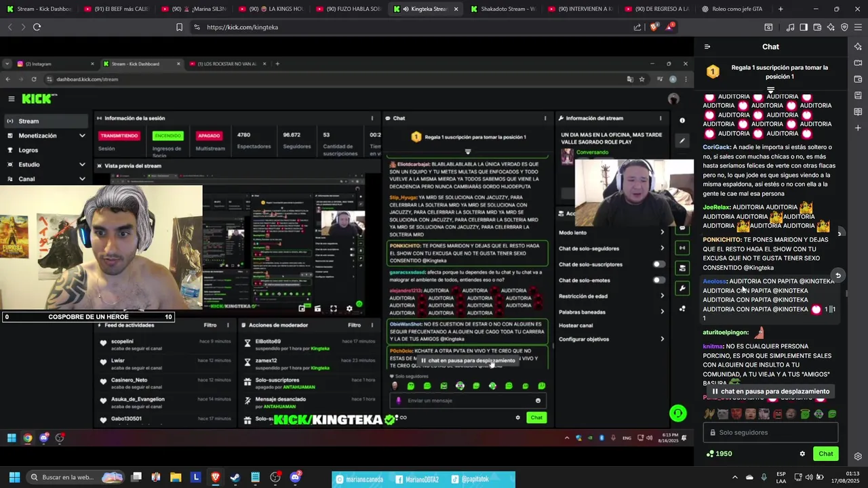
Task: Open the chat settings gear beside the Chat button
Action: pos(802,454)
